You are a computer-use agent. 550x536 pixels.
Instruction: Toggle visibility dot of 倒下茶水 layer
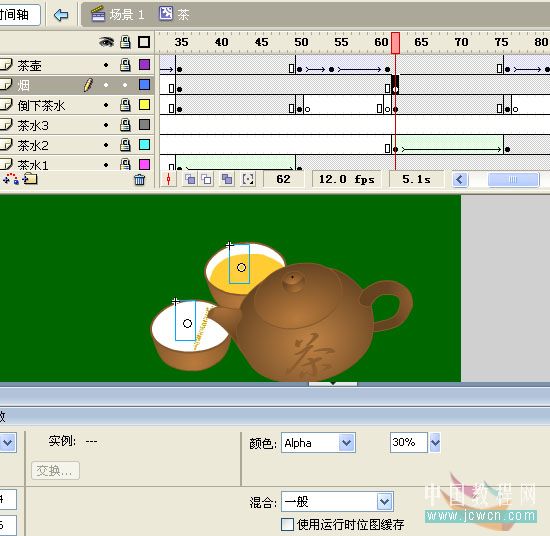(x=106, y=105)
